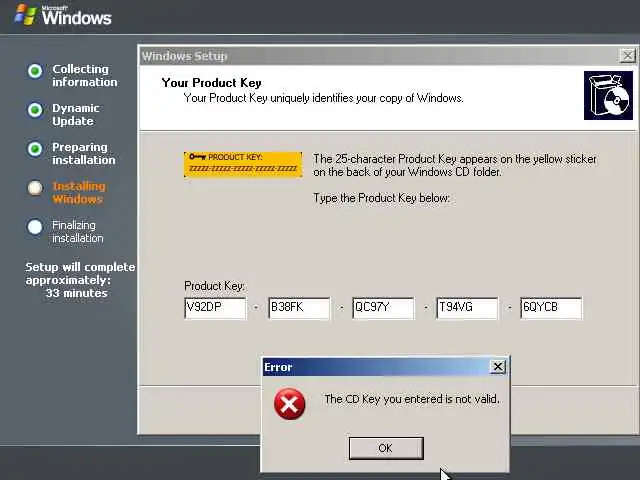The image size is (640, 480).
Task: Close the Windows Setup window
Action: tap(627, 56)
